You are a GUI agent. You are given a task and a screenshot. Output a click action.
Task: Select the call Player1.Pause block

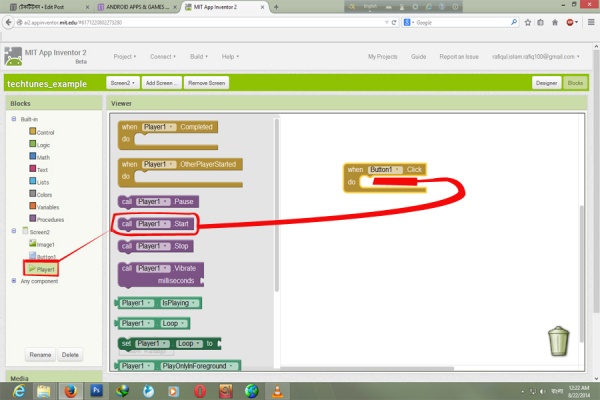[x=158, y=202]
